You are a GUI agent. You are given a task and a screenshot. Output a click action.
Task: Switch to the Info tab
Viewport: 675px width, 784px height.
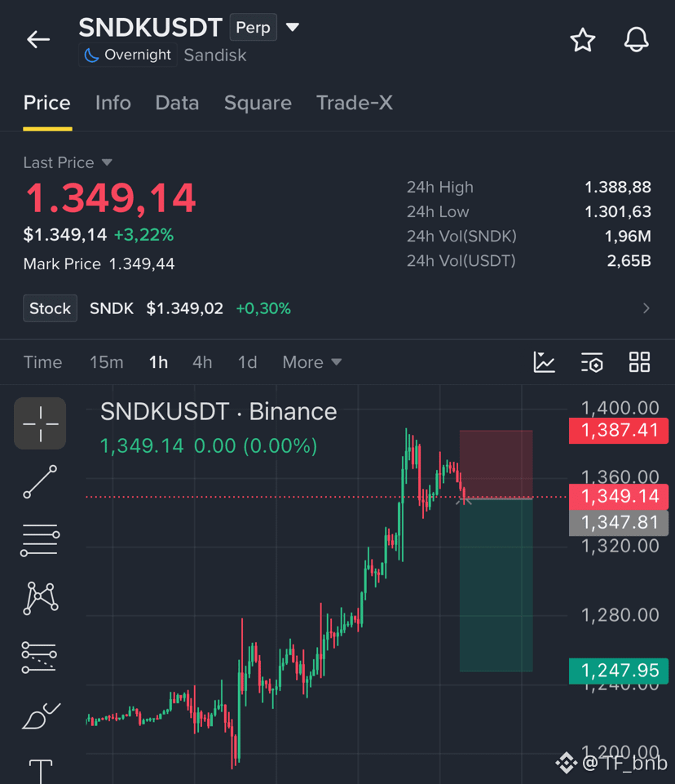click(x=113, y=103)
